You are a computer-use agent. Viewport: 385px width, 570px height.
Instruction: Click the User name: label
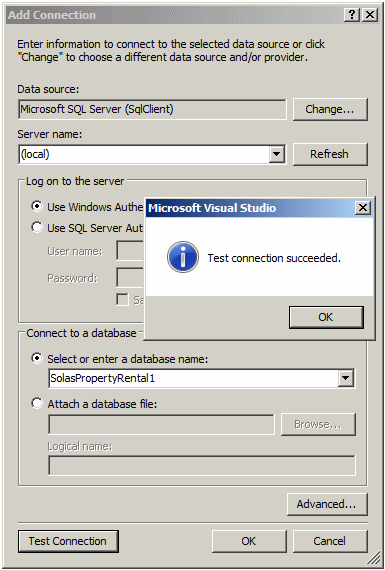pos(75,251)
